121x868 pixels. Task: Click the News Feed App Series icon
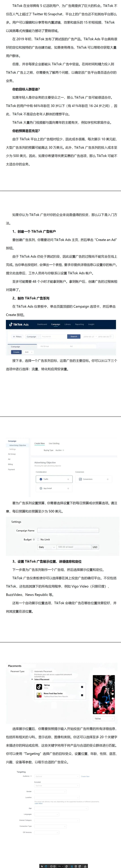pos(39,695)
